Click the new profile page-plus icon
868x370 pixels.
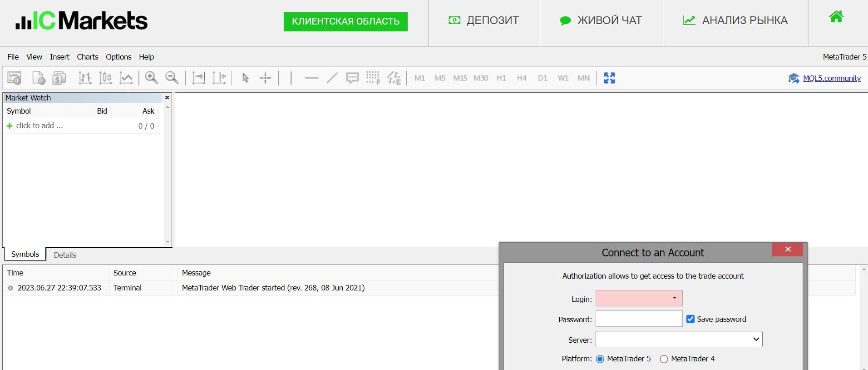[x=39, y=78]
